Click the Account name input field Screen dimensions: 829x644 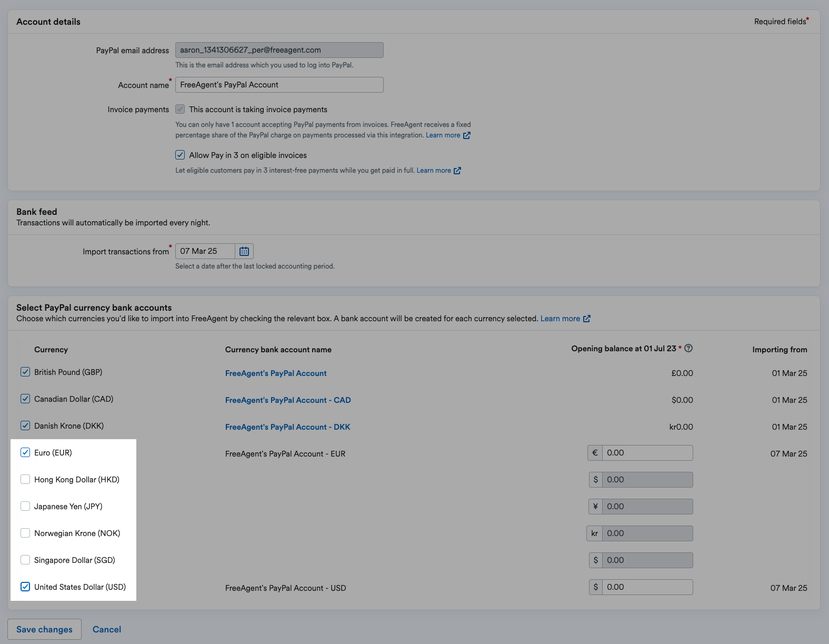point(279,85)
